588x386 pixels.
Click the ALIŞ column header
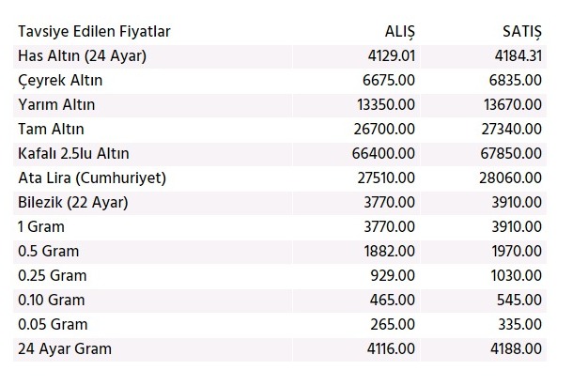400,32
